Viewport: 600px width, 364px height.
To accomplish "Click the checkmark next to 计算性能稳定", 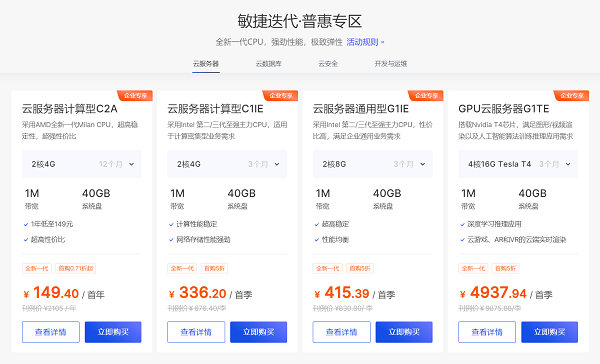I will tap(171, 224).
